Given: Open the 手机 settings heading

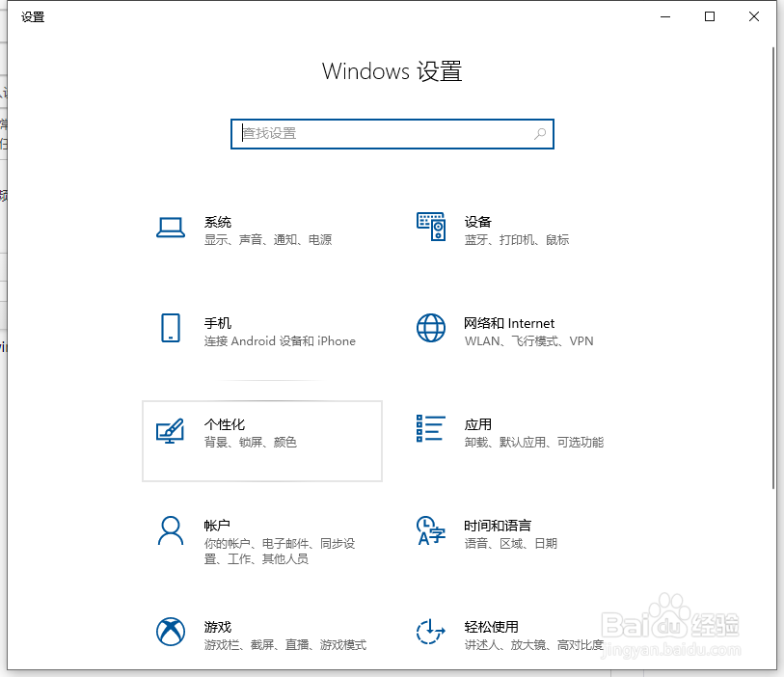Looking at the screenshot, I should pos(218,323).
